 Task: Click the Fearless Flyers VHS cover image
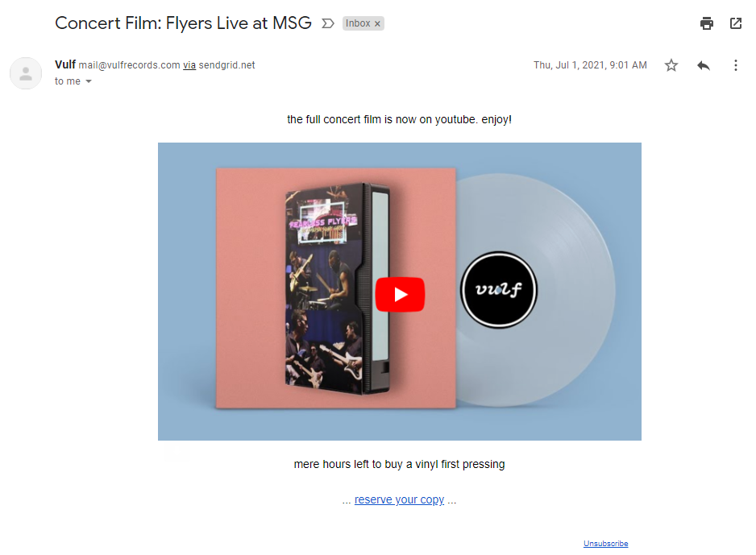click(338, 289)
